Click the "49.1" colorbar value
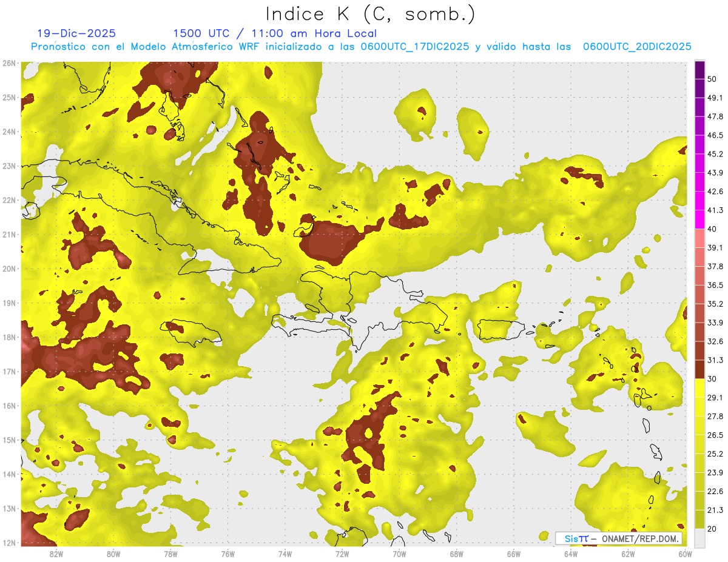Image resolution: width=728 pixels, height=562 pixels. click(x=715, y=98)
